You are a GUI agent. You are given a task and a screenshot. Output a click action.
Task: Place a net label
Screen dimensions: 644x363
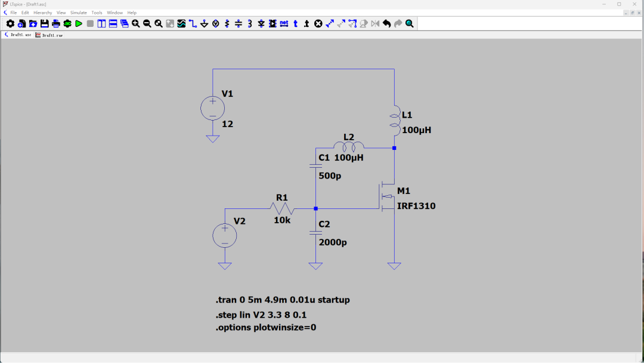pyautogui.click(x=284, y=24)
